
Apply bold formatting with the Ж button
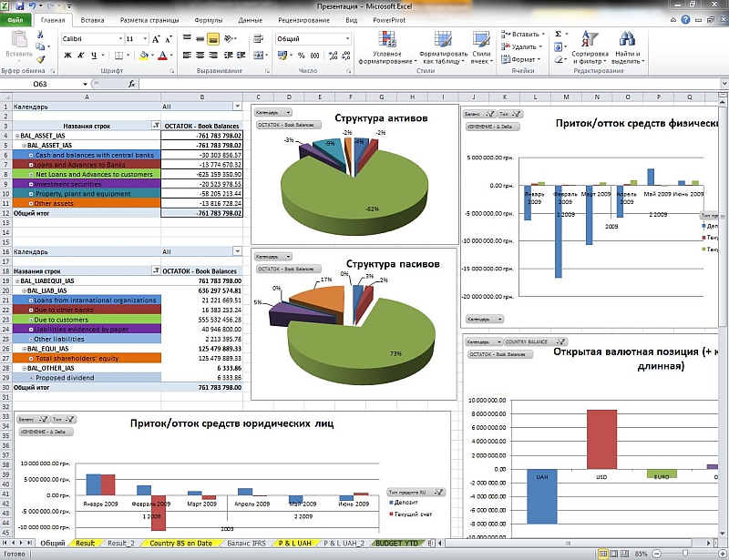click(66, 55)
